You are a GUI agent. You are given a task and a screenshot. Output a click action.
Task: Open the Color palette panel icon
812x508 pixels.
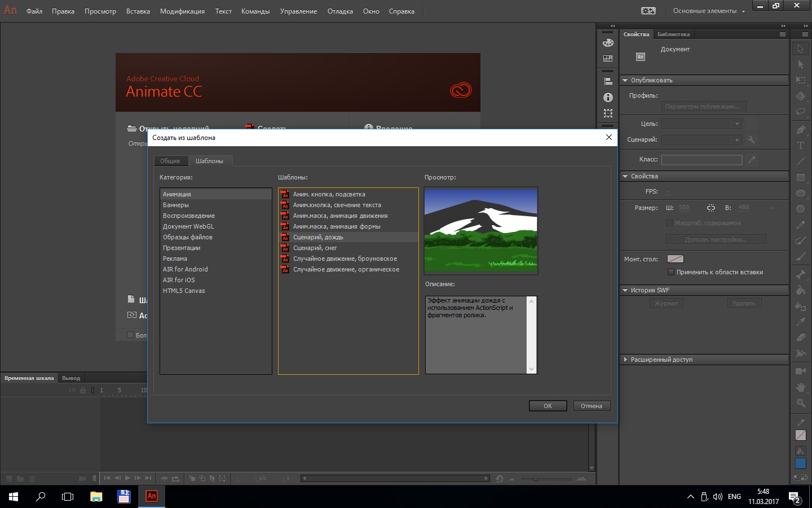point(608,43)
